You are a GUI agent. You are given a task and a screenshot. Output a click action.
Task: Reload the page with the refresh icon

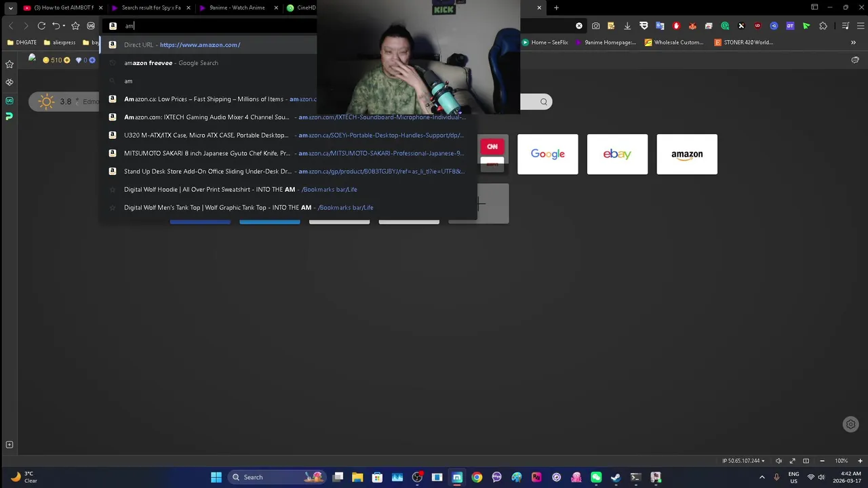(x=41, y=26)
